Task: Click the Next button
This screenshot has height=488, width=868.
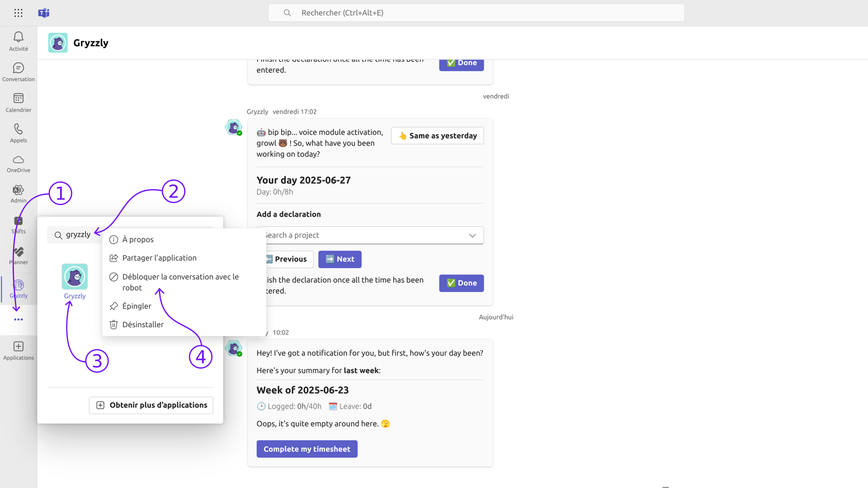Action: [340, 259]
